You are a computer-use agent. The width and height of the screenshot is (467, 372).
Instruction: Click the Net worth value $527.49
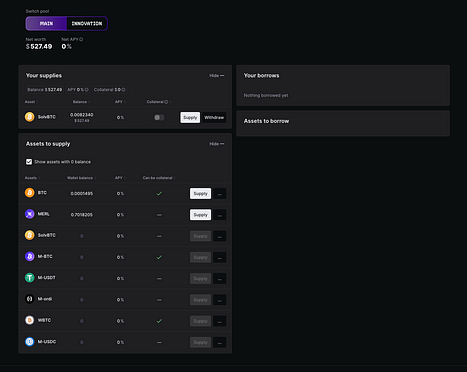[39, 47]
